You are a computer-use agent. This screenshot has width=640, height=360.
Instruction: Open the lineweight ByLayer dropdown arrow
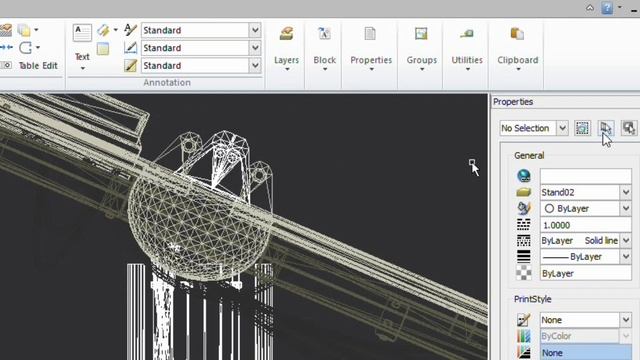pos(626,257)
